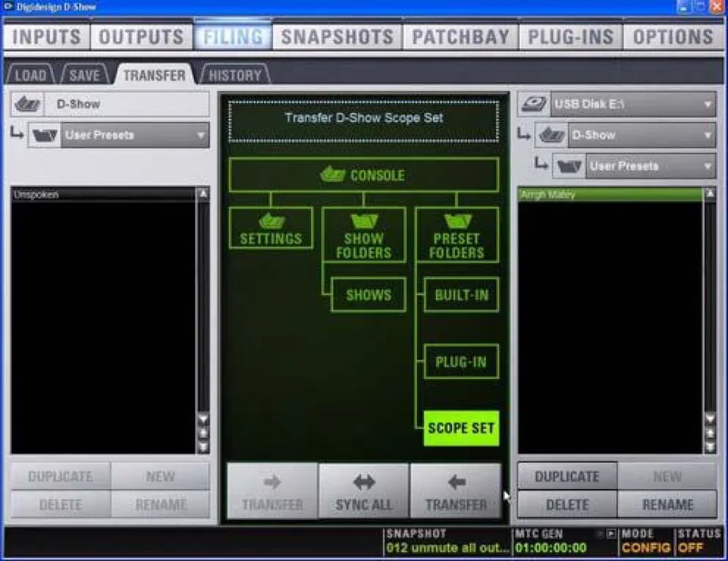The height and width of the screenshot is (561, 728).
Task: Select the SHOW FOLDERS scope button
Action: click(363, 235)
